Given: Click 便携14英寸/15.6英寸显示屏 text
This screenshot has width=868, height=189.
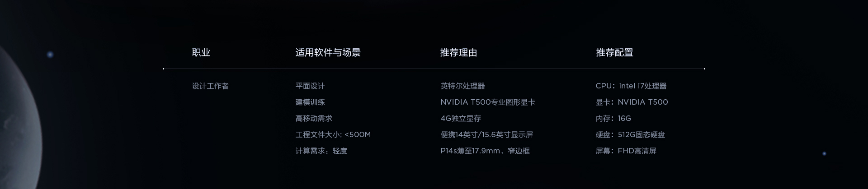Looking at the screenshot, I should click(487, 135).
